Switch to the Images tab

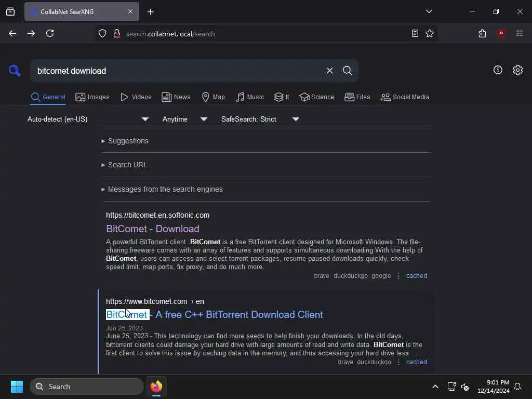pyautogui.click(x=92, y=97)
